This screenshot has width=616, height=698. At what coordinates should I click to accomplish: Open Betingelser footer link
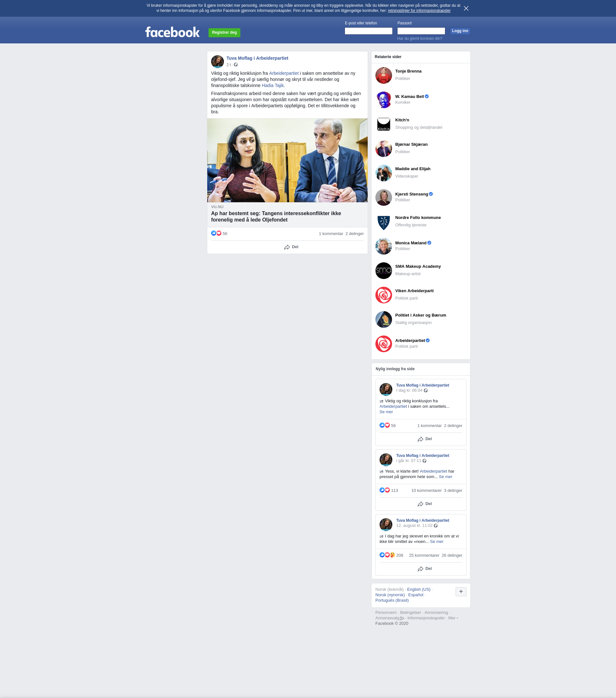[410, 613]
